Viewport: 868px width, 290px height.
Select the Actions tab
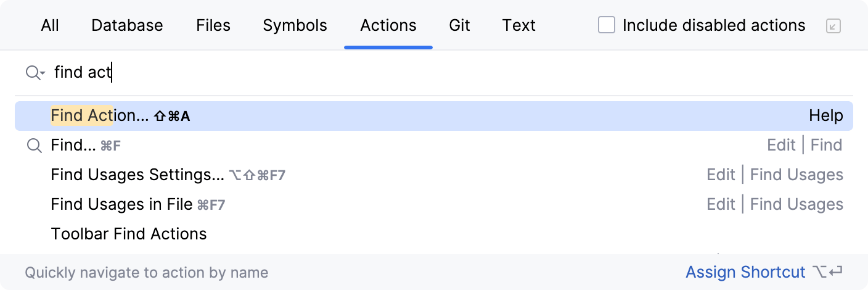tap(388, 25)
